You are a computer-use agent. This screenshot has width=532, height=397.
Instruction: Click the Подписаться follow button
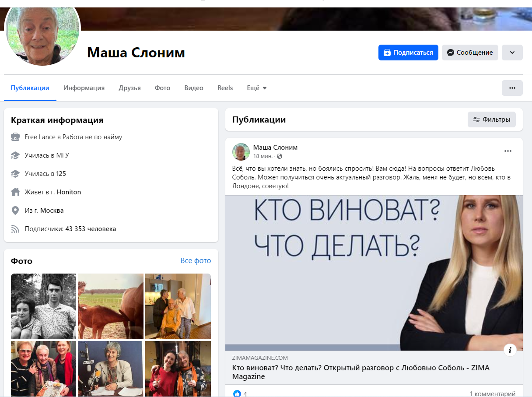tap(408, 53)
